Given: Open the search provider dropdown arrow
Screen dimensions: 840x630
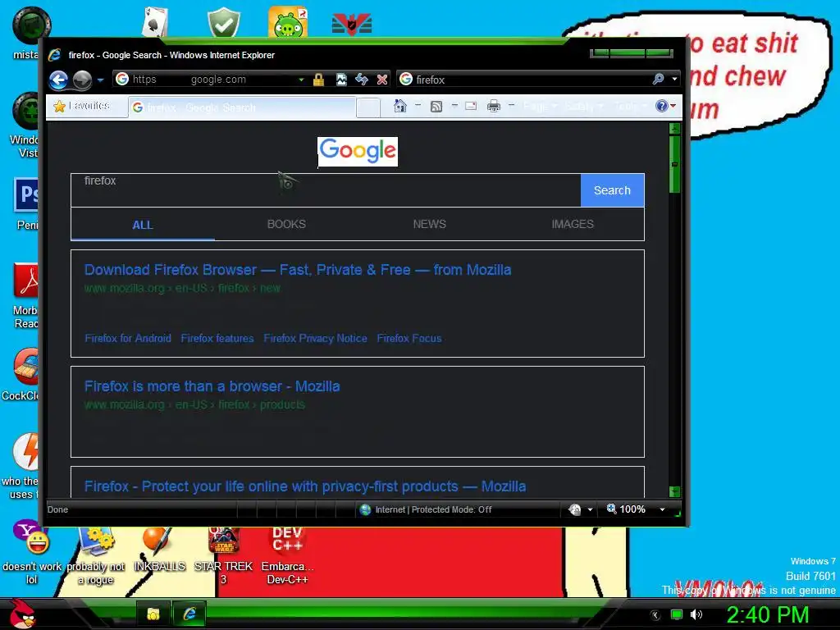Looking at the screenshot, I should (674, 80).
